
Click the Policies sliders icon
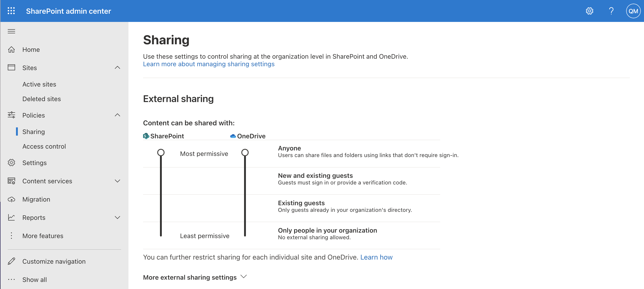(11, 115)
